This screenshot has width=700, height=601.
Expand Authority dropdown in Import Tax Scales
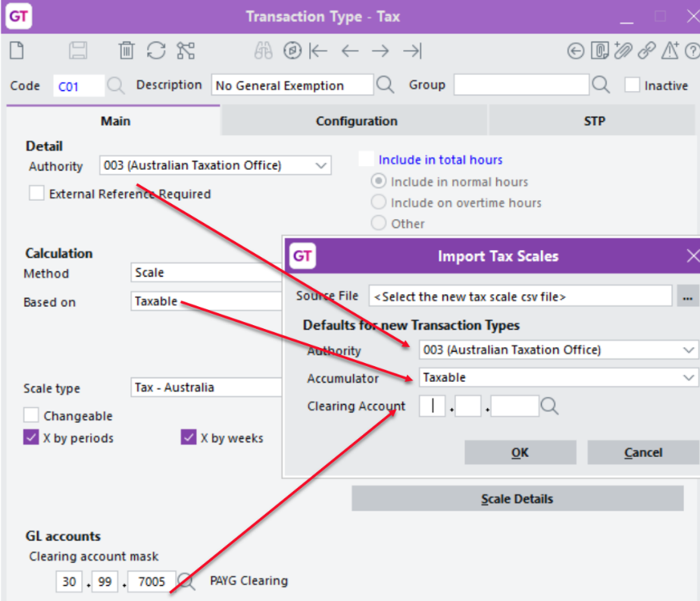pos(688,349)
